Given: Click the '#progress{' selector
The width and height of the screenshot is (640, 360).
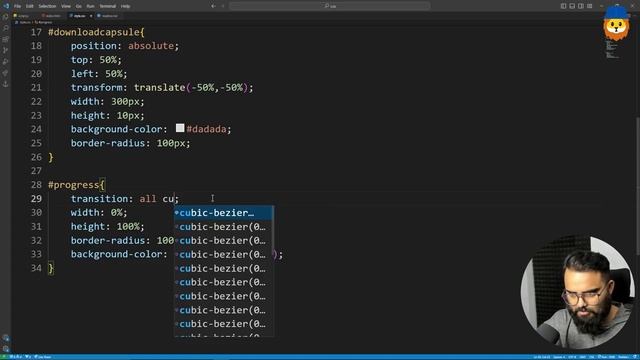Looking at the screenshot, I should click(x=76, y=185).
